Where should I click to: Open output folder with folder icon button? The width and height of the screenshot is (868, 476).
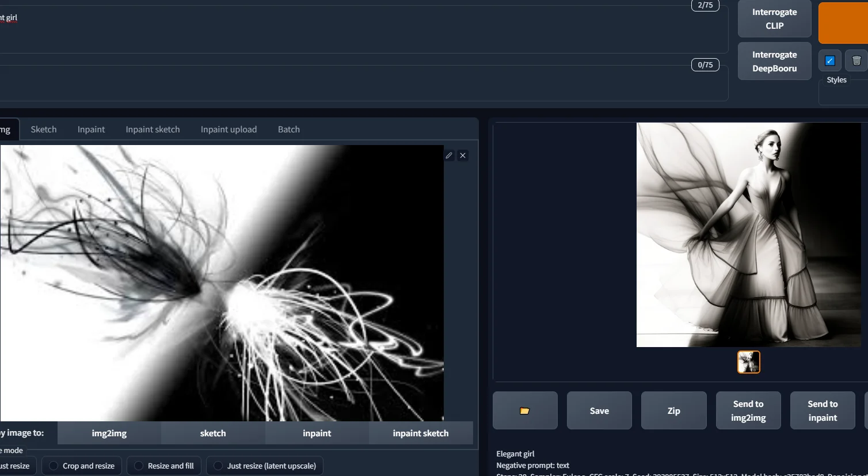pyautogui.click(x=525, y=410)
